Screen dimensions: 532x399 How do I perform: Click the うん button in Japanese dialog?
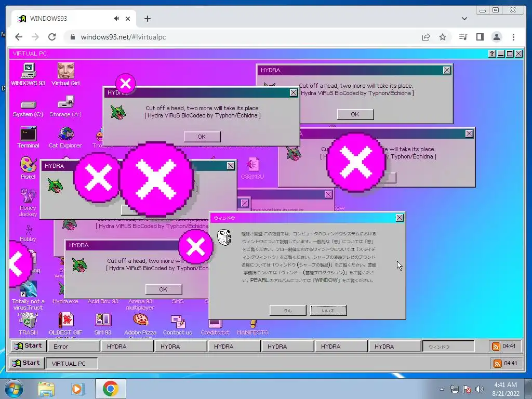288,310
